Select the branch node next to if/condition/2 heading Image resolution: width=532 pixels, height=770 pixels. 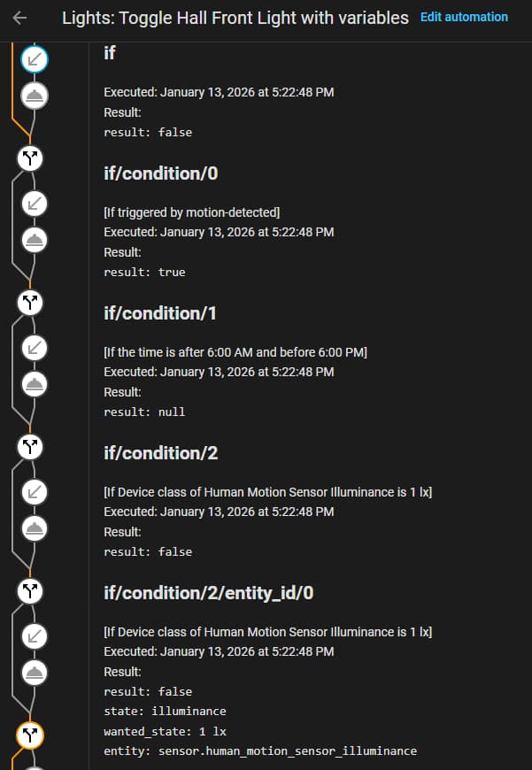31,446
